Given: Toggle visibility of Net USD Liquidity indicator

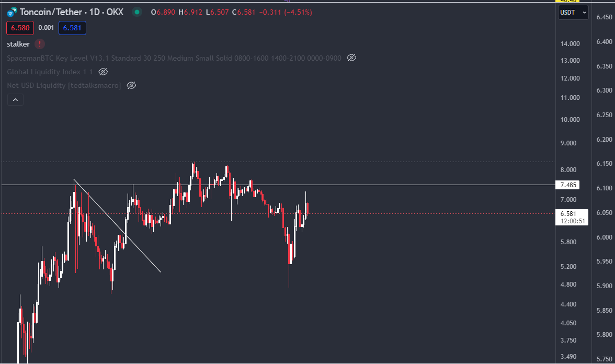Looking at the screenshot, I should click(131, 85).
